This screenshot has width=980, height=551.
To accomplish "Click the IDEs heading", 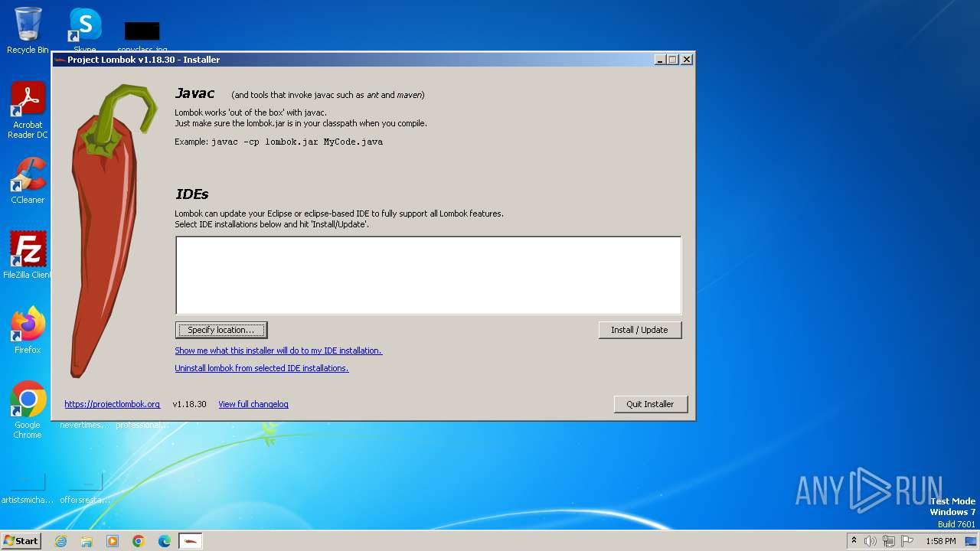I will [x=192, y=194].
